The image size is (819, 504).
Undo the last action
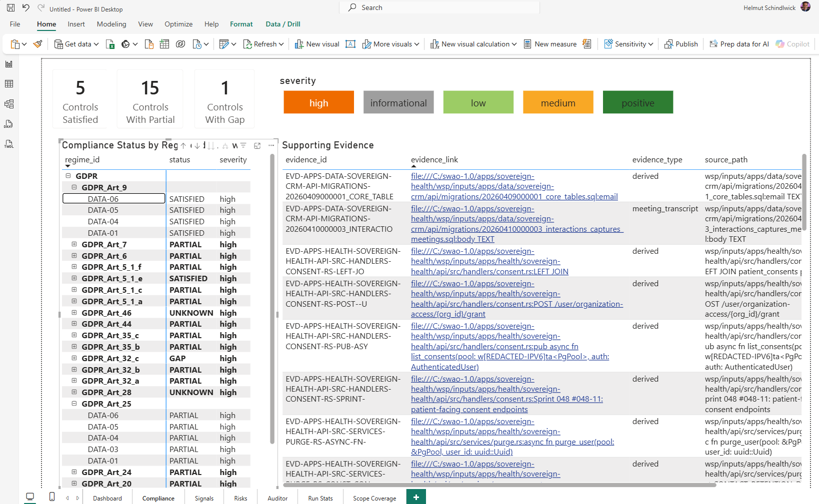click(26, 8)
